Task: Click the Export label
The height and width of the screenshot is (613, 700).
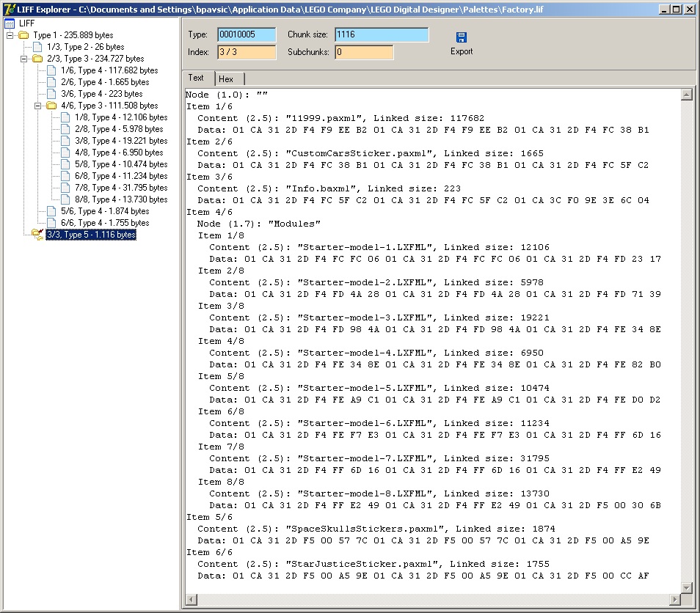Action: point(461,51)
